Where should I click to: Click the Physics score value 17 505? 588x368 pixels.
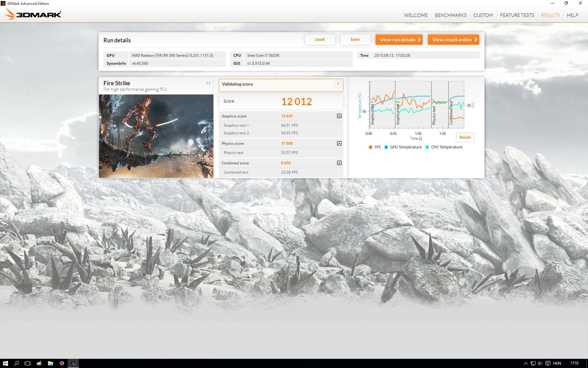coord(287,144)
